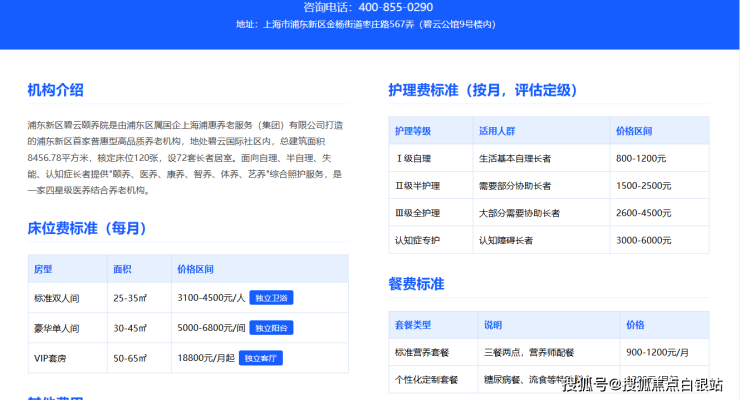Click the 独立客厅 tag button
This screenshot has width=740, height=400.
[x=261, y=358]
